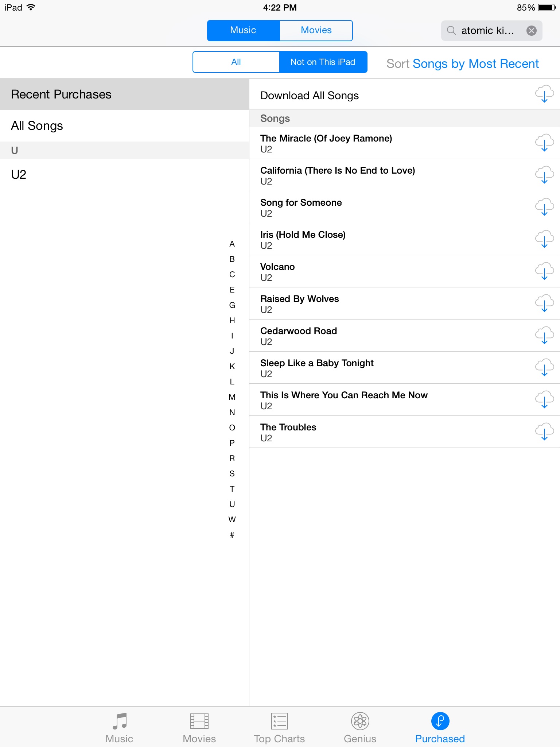Select Recent Purchases in sidebar
The image size is (560, 747).
(x=124, y=94)
